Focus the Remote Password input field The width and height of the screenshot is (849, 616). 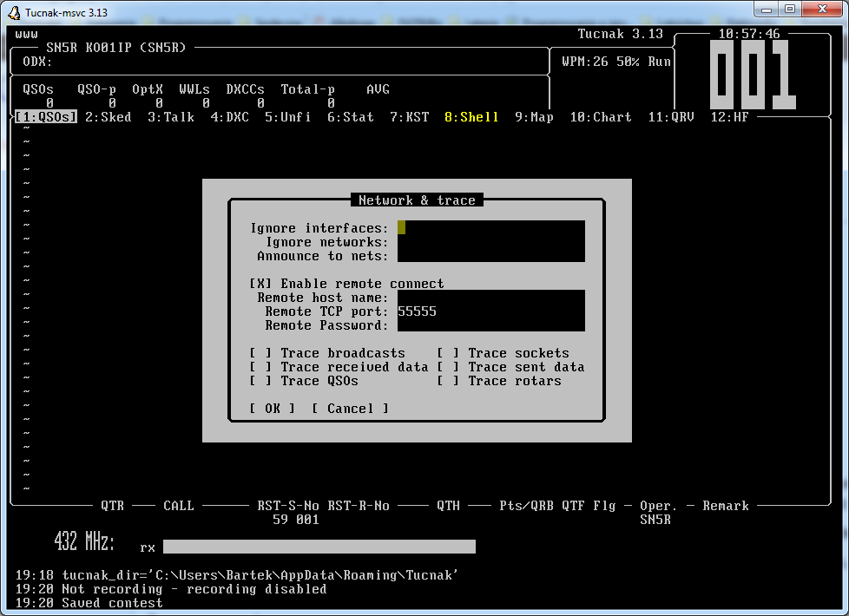(491, 324)
